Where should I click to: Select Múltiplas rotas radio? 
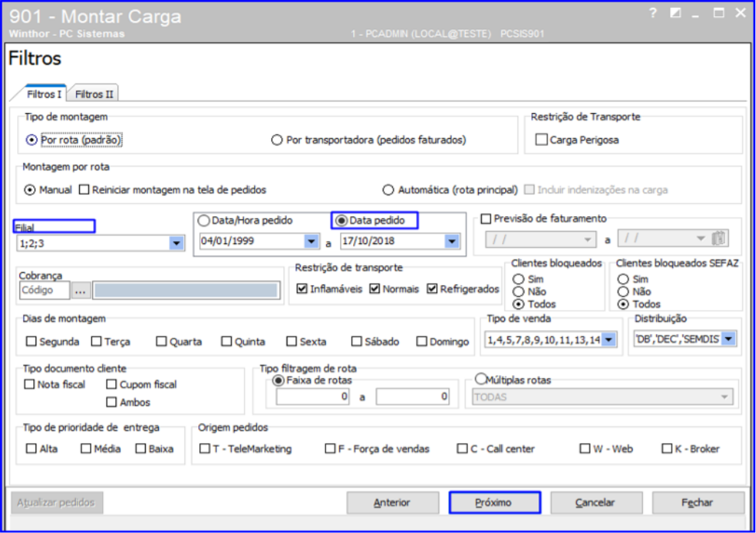point(481,379)
